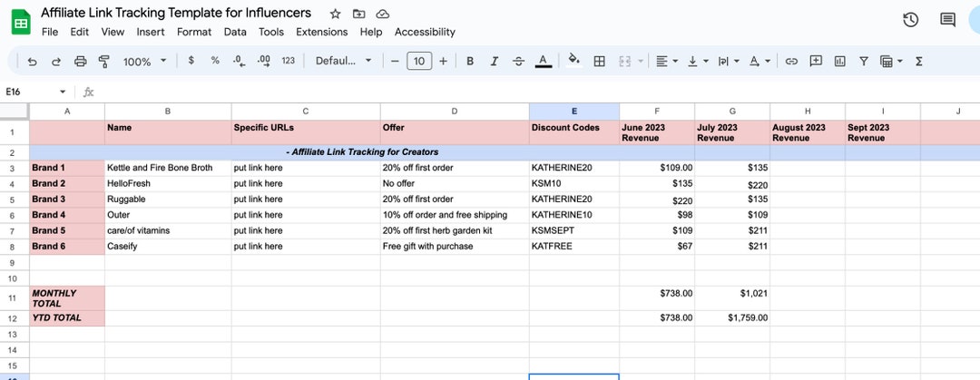The width and height of the screenshot is (980, 380).
Task: Open the File menu
Action: point(50,32)
